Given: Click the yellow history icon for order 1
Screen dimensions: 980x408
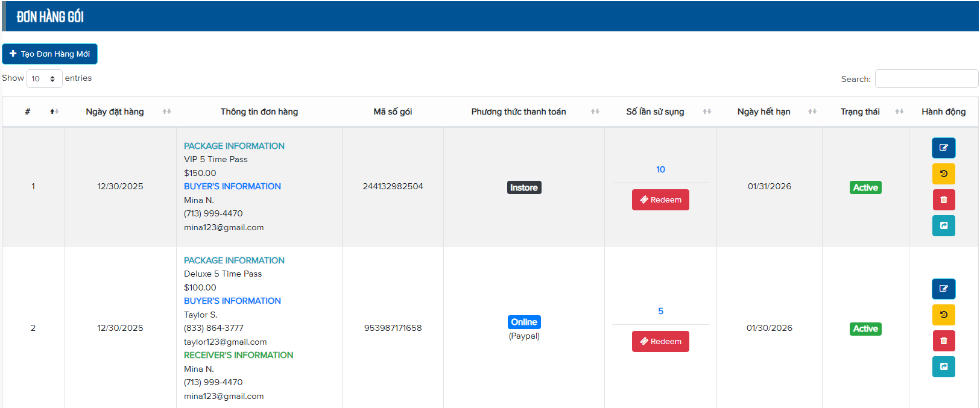Looking at the screenshot, I should pos(943,174).
